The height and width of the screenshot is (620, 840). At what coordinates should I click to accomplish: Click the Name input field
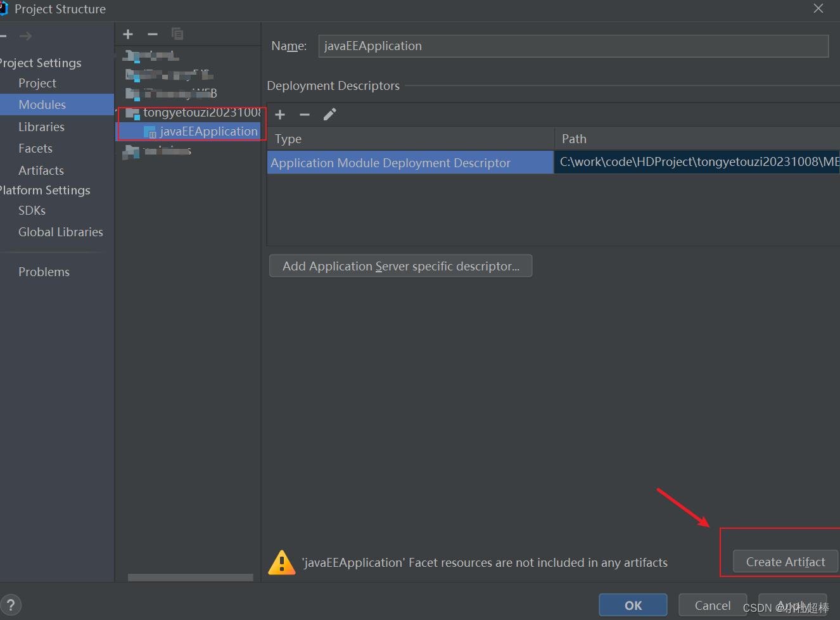point(573,46)
